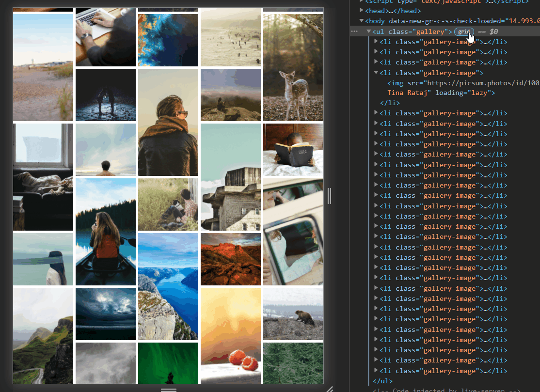This screenshot has width=540, height=392.
Task: Expand the first gallery-image li under the gallery
Action: click(x=376, y=42)
